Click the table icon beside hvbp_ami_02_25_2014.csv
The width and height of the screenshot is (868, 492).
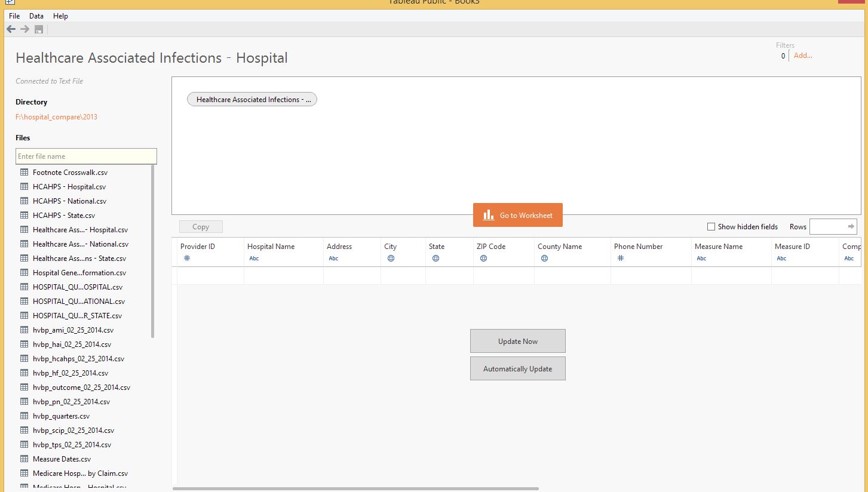tap(24, 330)
